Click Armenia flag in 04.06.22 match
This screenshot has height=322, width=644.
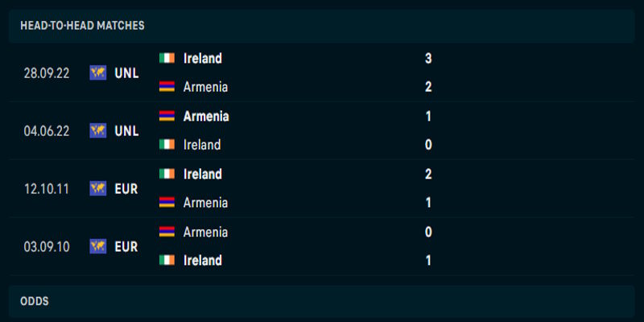(167, 116)
